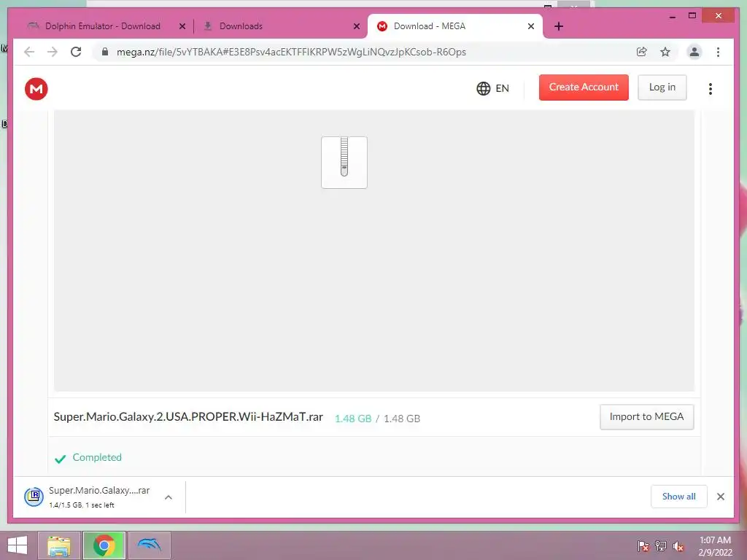
Task: Click the Completed status text
Action: [x=97, y=457]
